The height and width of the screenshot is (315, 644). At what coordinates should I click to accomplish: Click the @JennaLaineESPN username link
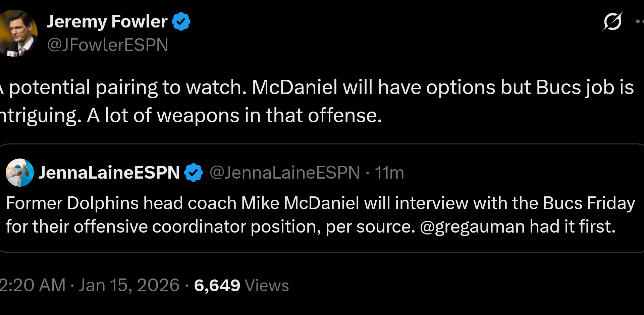[284, 172]
